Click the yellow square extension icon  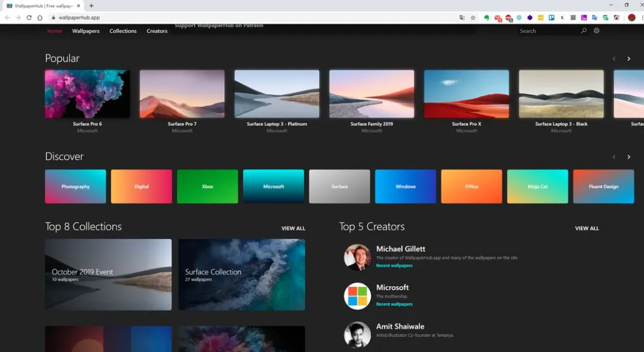(x=540, y=18)
